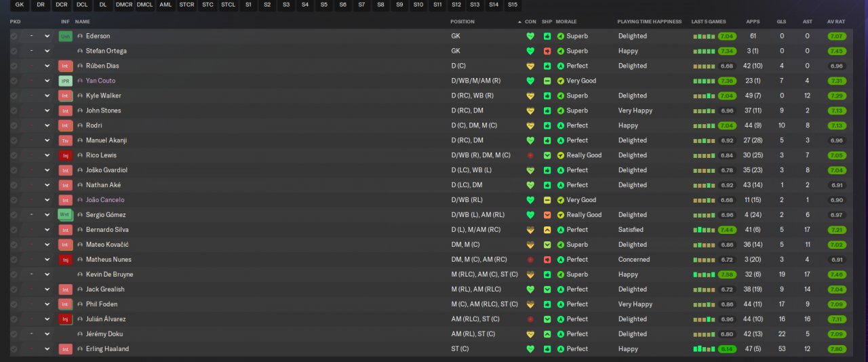Screen dimensions: 868x362
Task: Open the position dropdown arrow for João Cancelo
Action: coord(47,200)
